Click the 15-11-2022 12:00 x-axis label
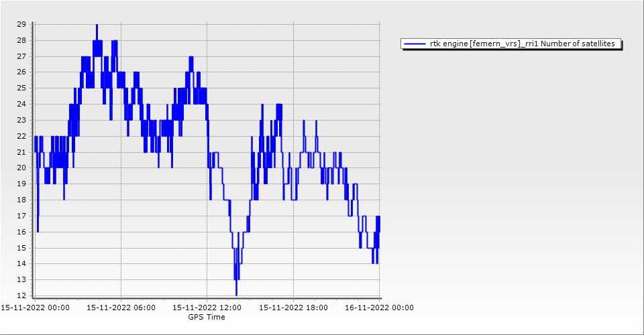Screen dimensions: 644x335 click(x=207, y=308)
